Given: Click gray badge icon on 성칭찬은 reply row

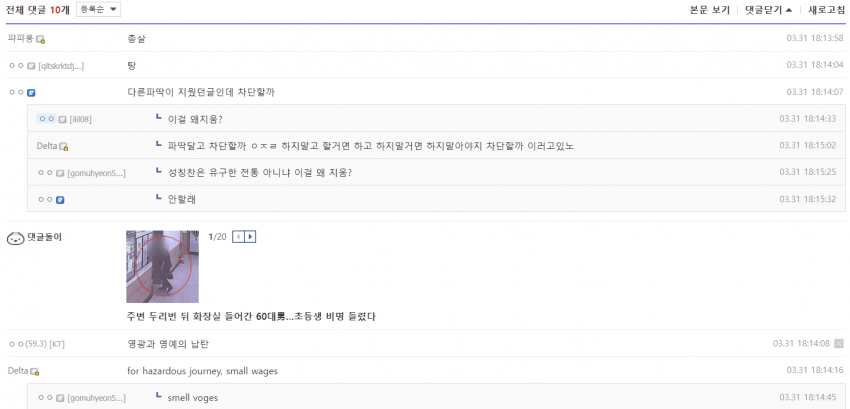Looking at the screenshot, I should pos(60,173).
